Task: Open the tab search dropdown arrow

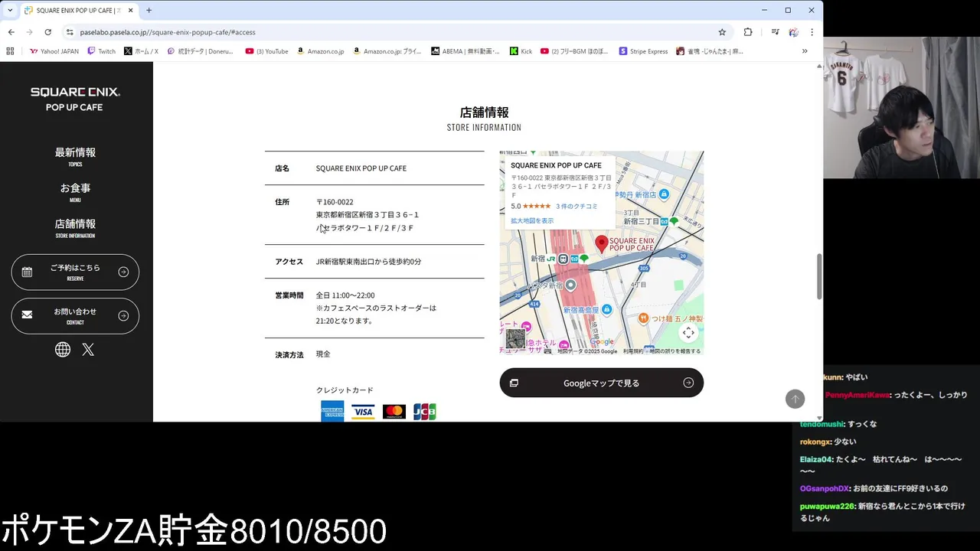Action: pos(10,10)
